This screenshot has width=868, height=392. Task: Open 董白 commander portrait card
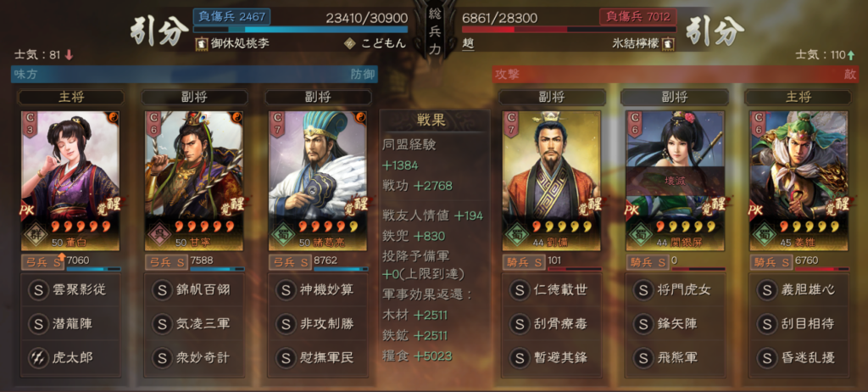pyautogui.click(x=70, y=181)
